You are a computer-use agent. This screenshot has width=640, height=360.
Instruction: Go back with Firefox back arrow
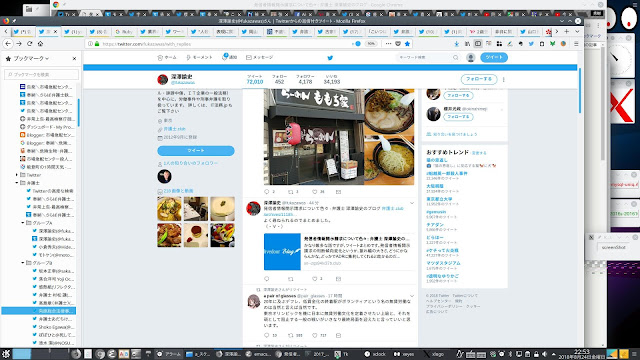8,44
